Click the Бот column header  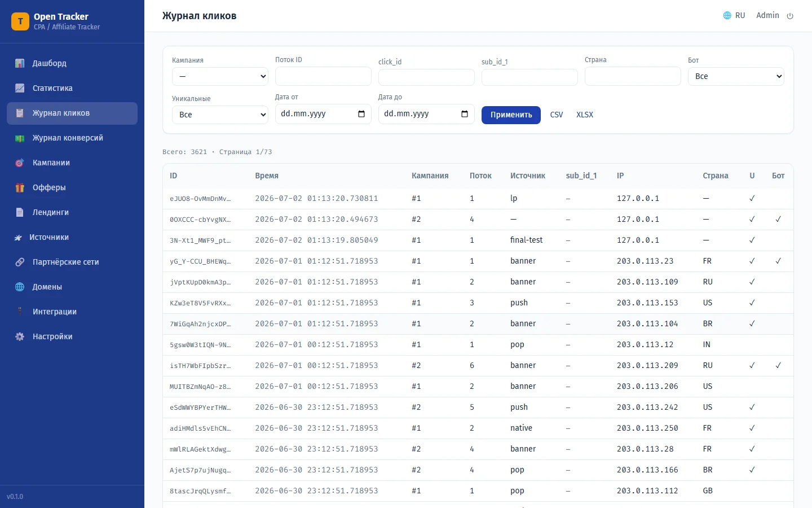coord(778,176)
